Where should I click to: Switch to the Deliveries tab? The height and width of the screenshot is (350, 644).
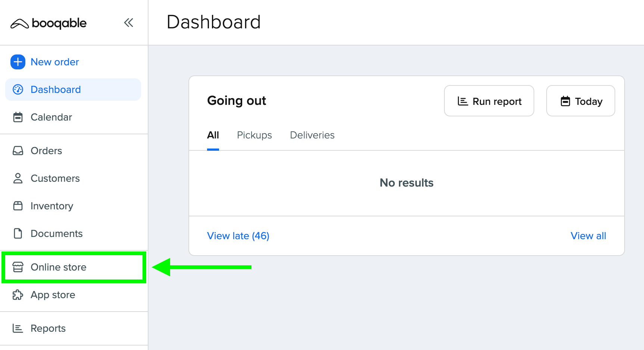coord(312,135)
